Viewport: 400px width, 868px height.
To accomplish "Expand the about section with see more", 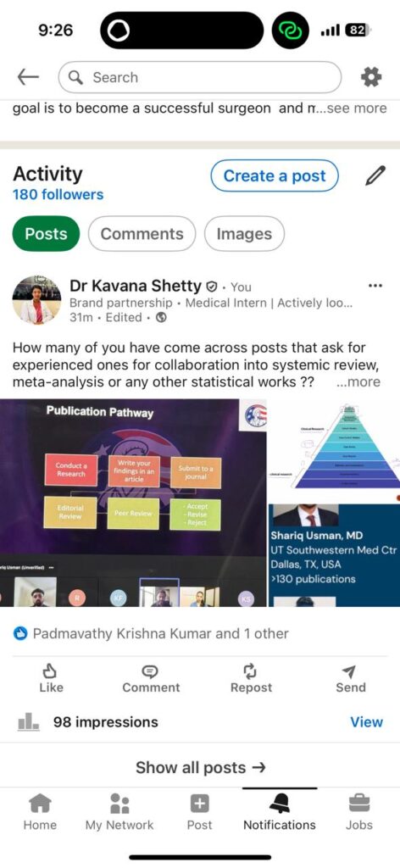I will tap(356, 108).
